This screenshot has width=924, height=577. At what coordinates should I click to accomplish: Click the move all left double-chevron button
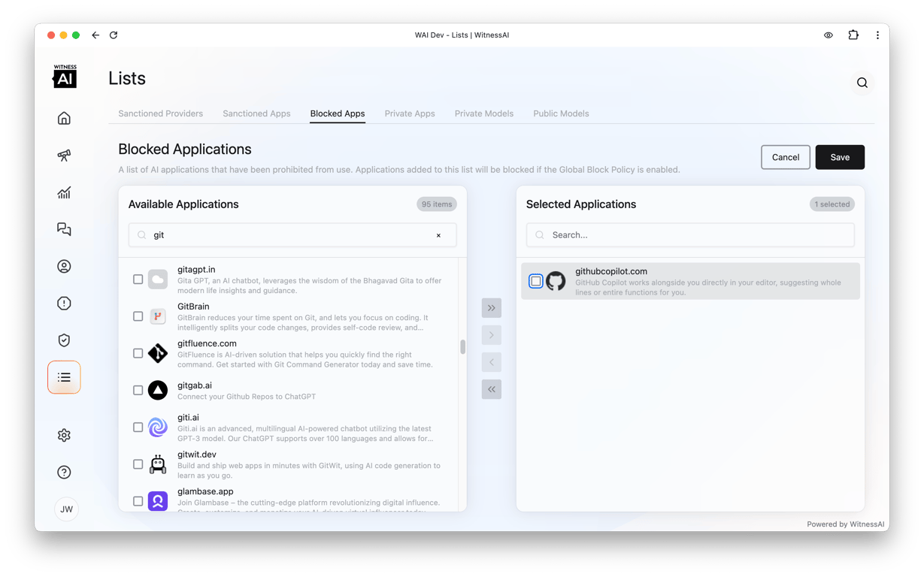click(x=492, y=389)
